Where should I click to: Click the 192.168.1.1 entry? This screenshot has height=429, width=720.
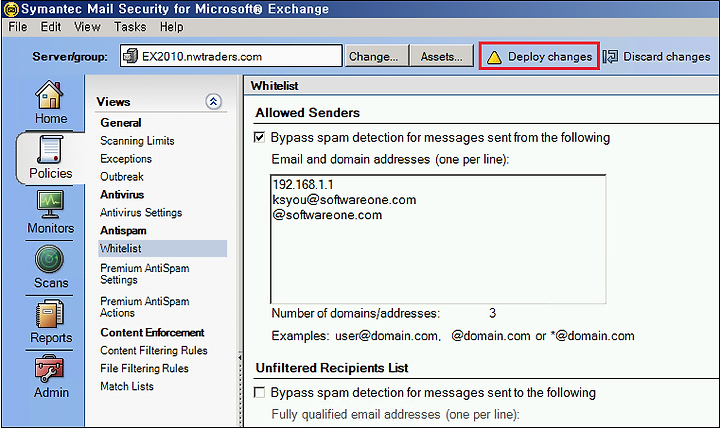coord(303,185)
